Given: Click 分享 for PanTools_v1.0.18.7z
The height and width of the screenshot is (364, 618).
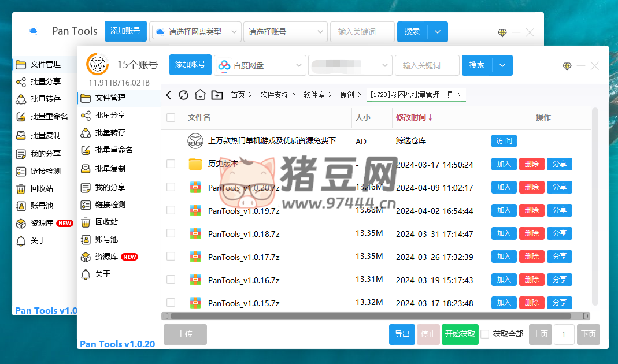Looking at the screenshot, I should (559, 233).
